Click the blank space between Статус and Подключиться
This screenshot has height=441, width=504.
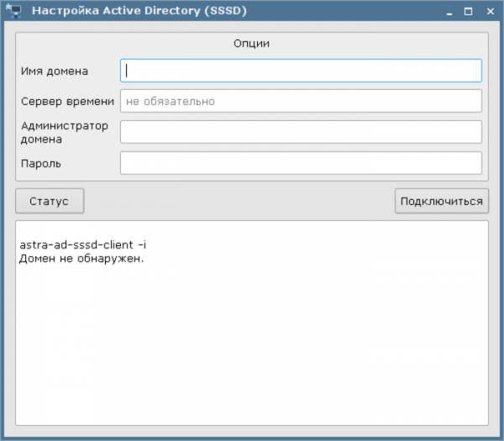[239, 201]
